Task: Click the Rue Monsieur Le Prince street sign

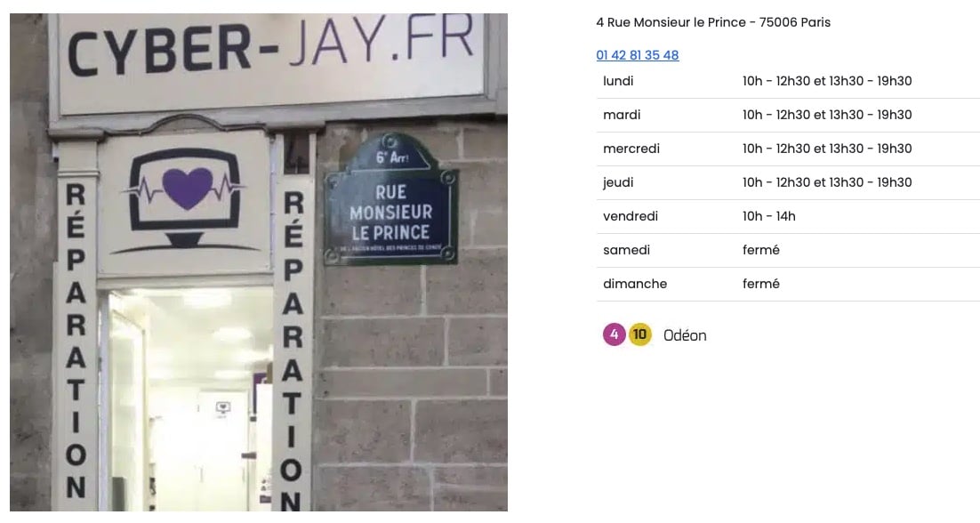Action: pos(391,198)
